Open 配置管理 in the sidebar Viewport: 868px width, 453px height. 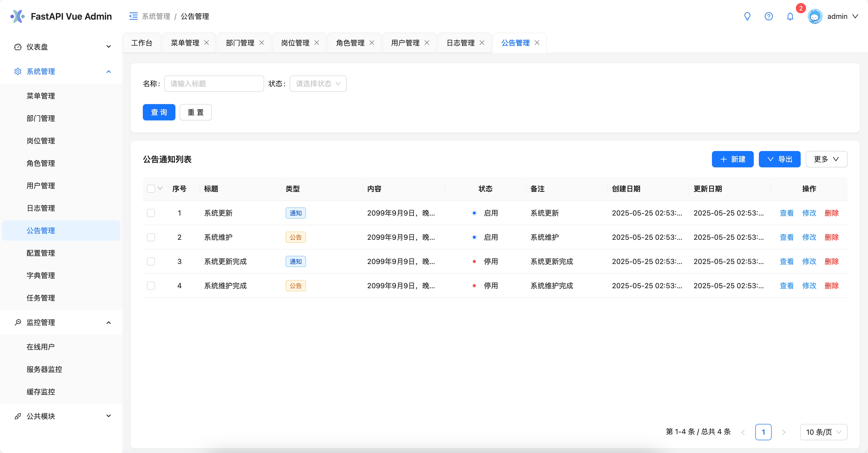[x=41, y=253]
